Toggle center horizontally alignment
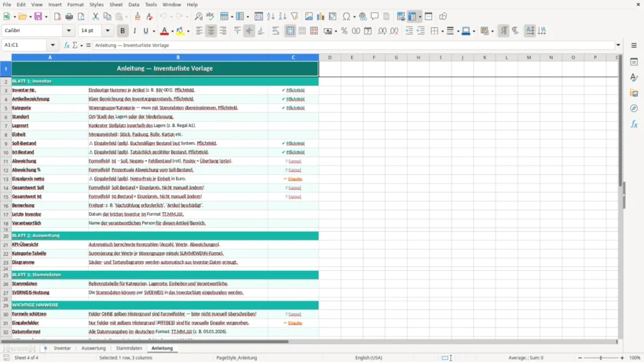 pyautogui.click(x=211, y=31)
